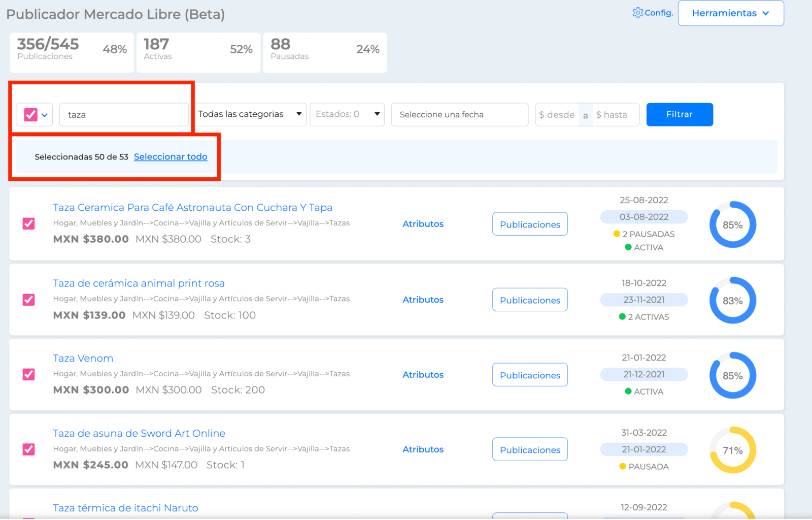Select the '88 Pausadas' stats card
The height and width of the screenshot is (520, 812).
tap(325, 53)
